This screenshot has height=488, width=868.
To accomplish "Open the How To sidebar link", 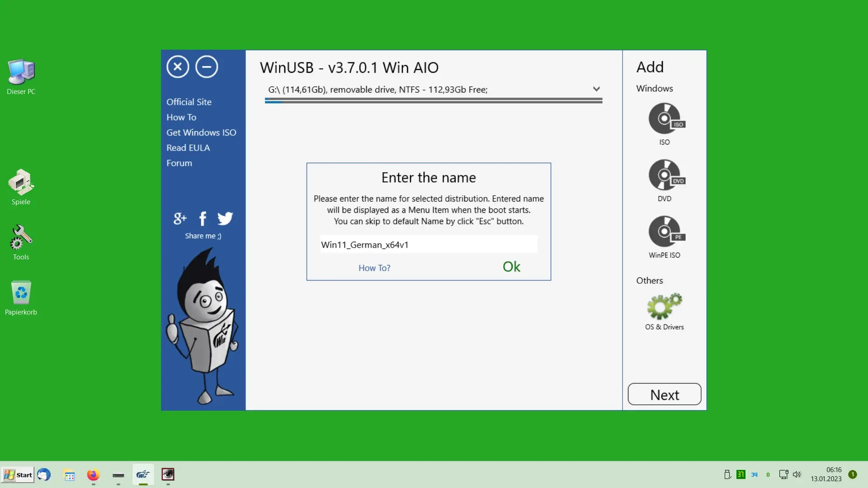I will [x=181, y=117].
